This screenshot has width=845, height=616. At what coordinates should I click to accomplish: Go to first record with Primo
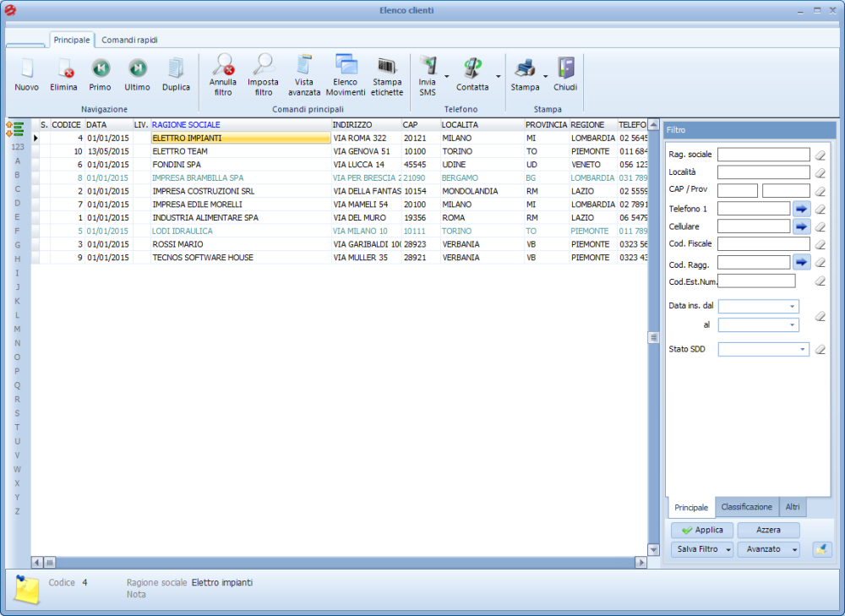tap(100, 69)
